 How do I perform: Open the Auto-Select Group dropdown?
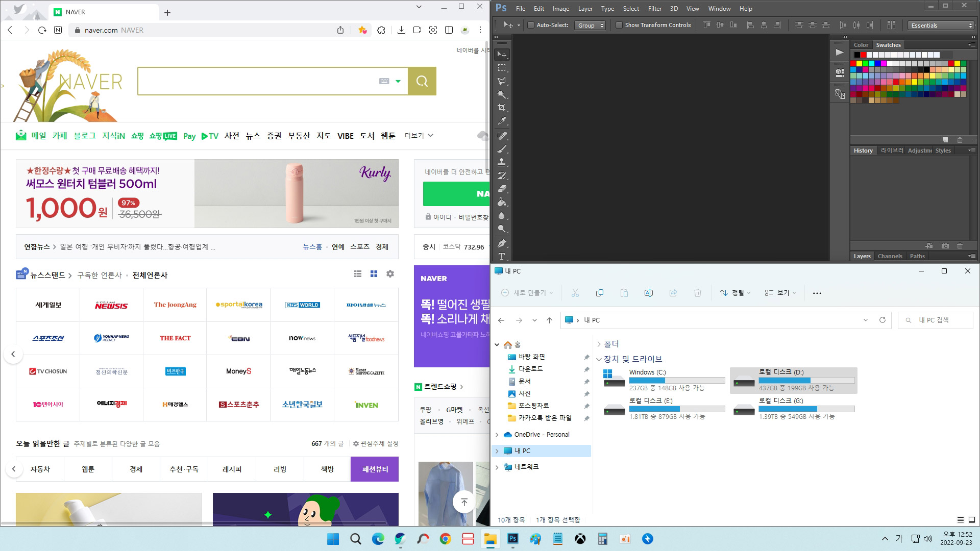(590, 25)
